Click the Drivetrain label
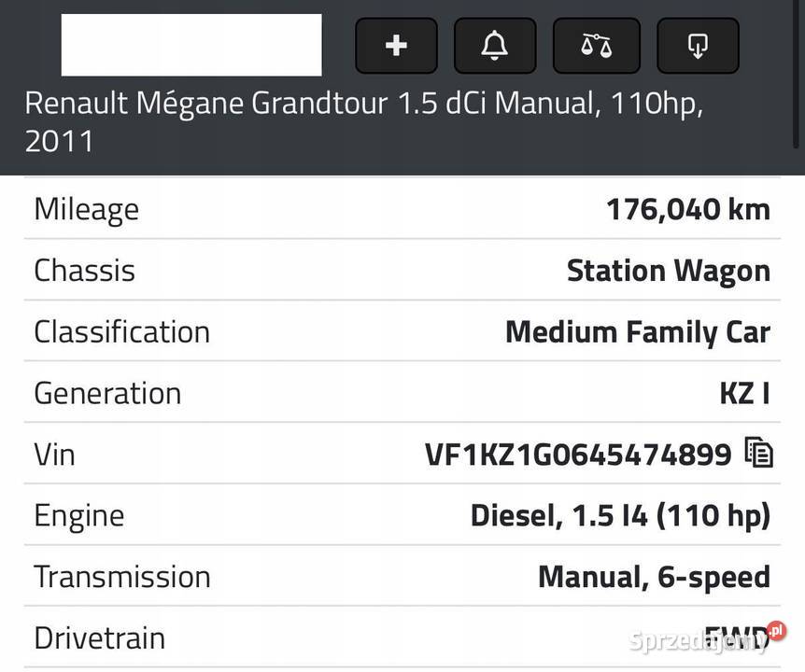805x672 pixels. [100, 638]
